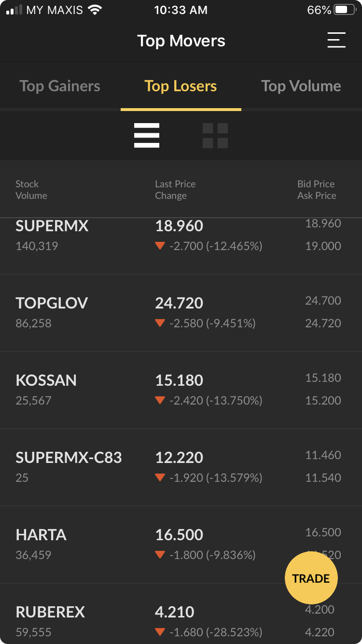The height and width of the screenshot is (644, 362).
Task: Switch to grid view layout
Action: pyautogui.click(x=215, y=136)
